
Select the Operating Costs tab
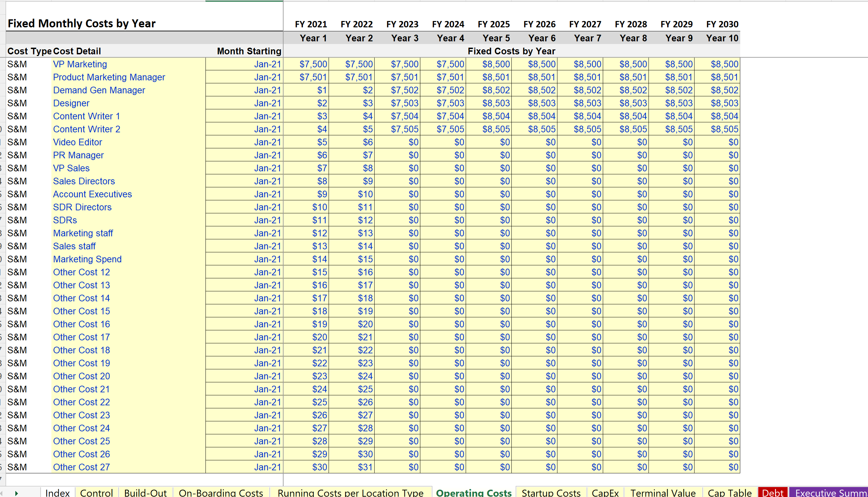click(x=474, y=493)
